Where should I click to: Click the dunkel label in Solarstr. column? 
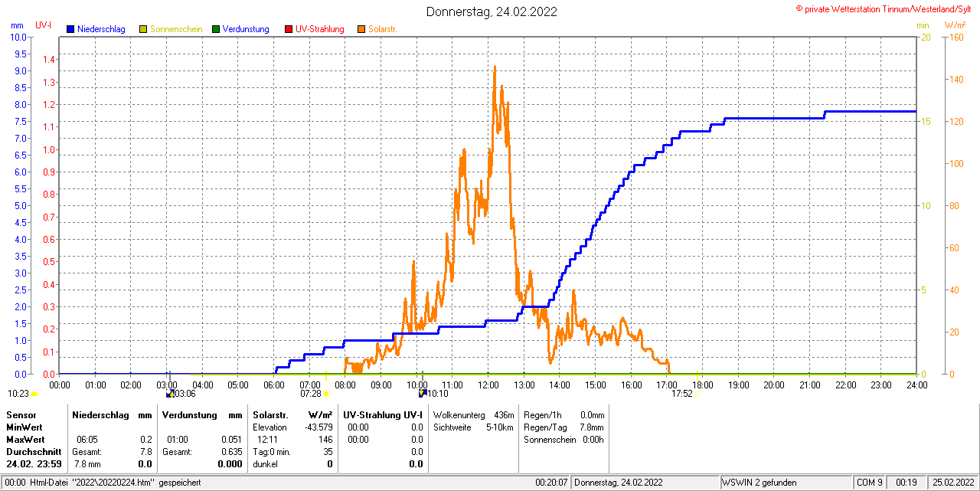(266, 464)
